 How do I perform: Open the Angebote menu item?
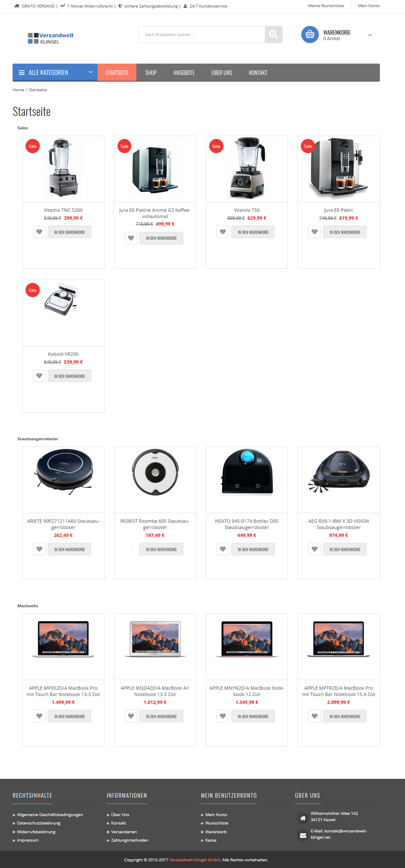(x=184, y=73)
